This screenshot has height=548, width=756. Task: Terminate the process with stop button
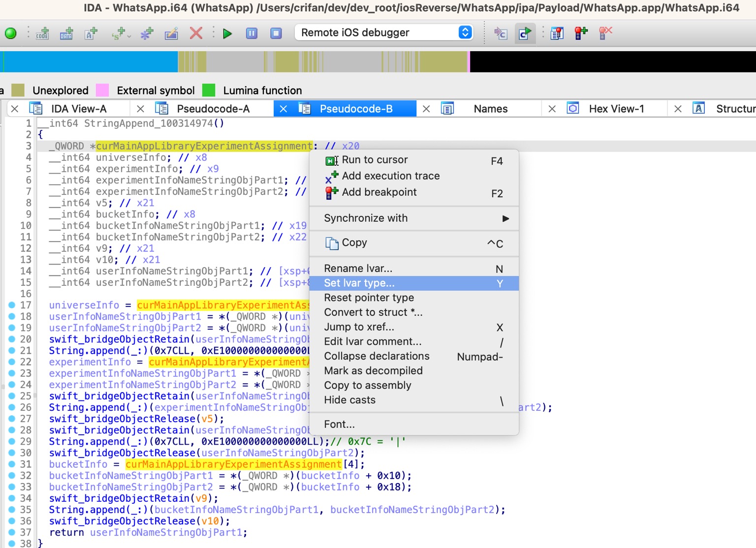tap(276, 33)
